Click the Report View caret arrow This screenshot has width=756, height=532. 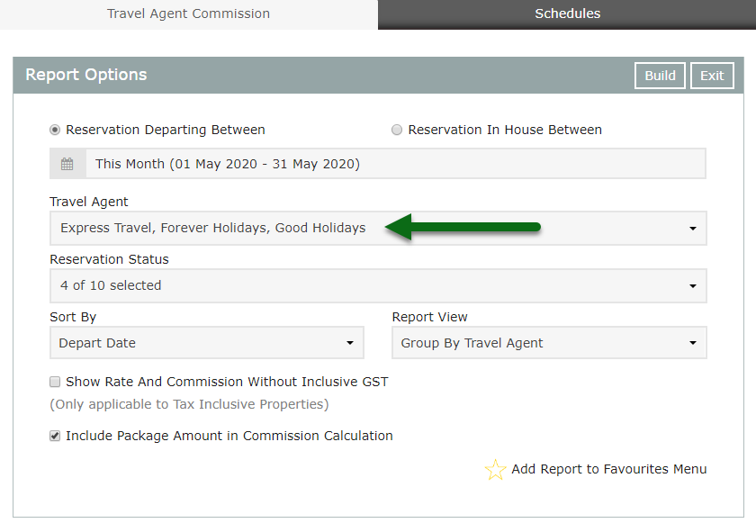(x=693, y=343)
